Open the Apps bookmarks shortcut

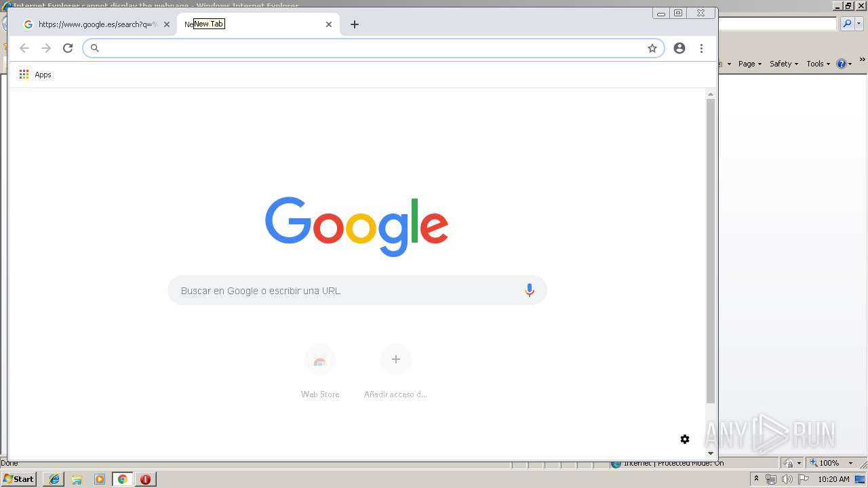[x=35, y=75]
